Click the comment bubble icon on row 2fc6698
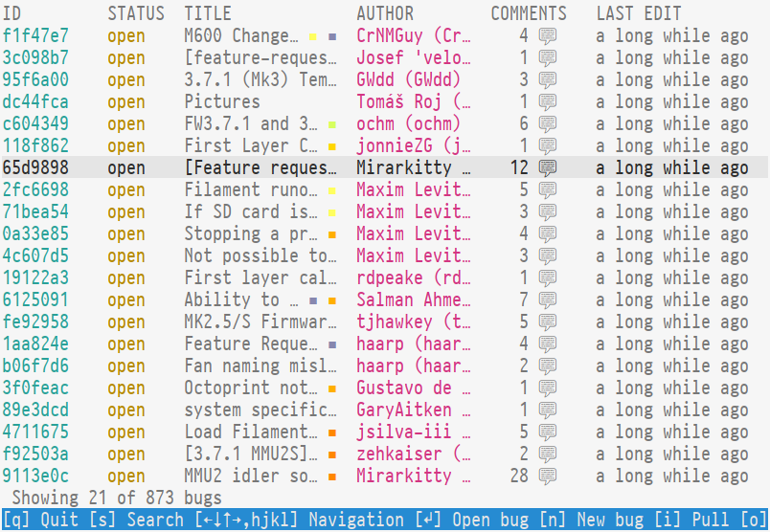Screen dimensions: 770x532 click(x=548, y=190)
